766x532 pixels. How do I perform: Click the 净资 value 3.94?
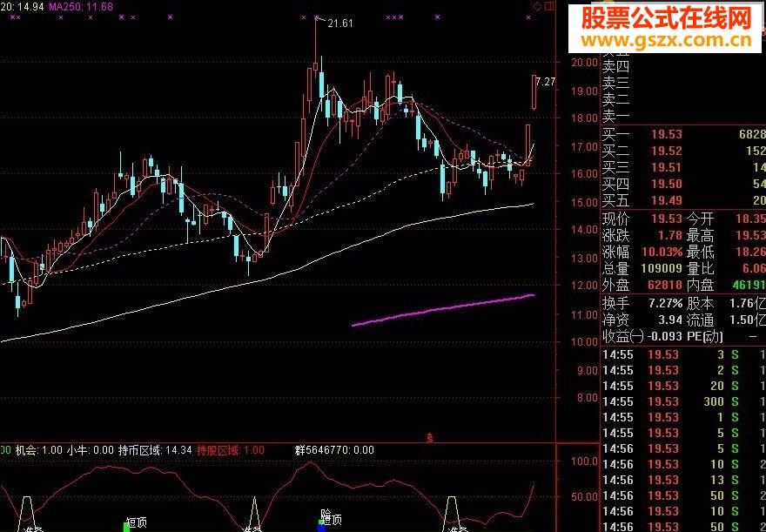point(669,320)
